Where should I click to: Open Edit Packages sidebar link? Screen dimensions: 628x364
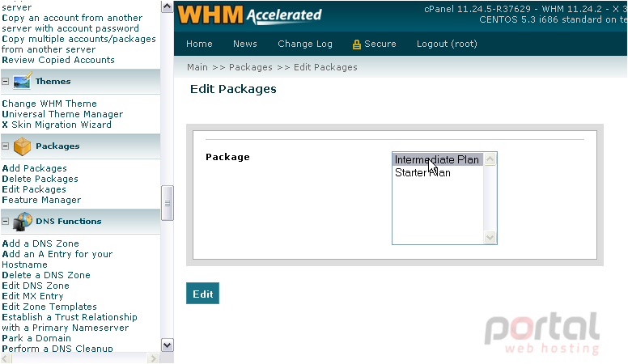tap(34, 189)
